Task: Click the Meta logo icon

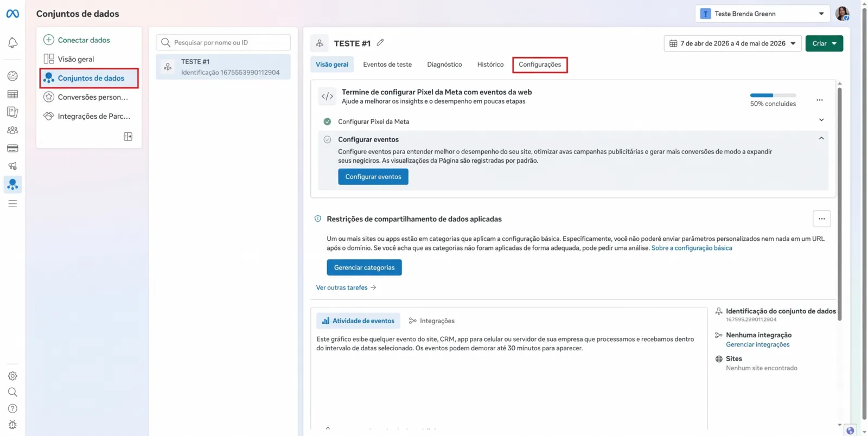Action: click(12, 14)
